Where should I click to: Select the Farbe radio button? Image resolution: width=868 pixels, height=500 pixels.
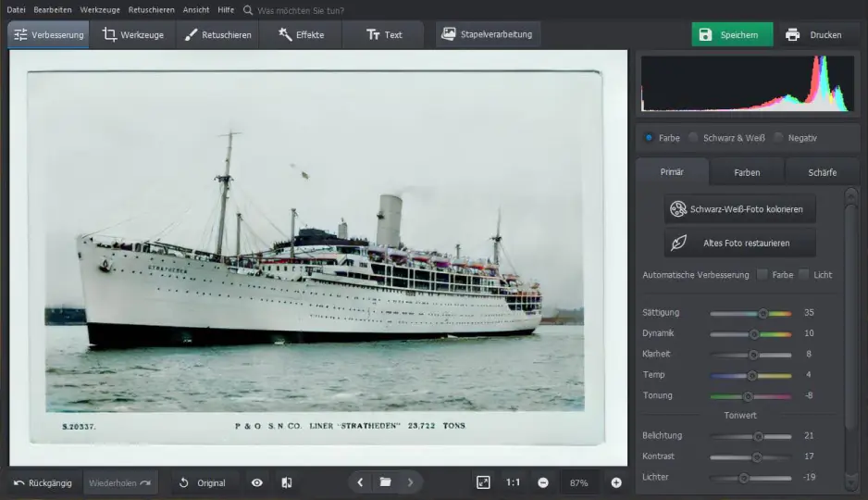649,138
